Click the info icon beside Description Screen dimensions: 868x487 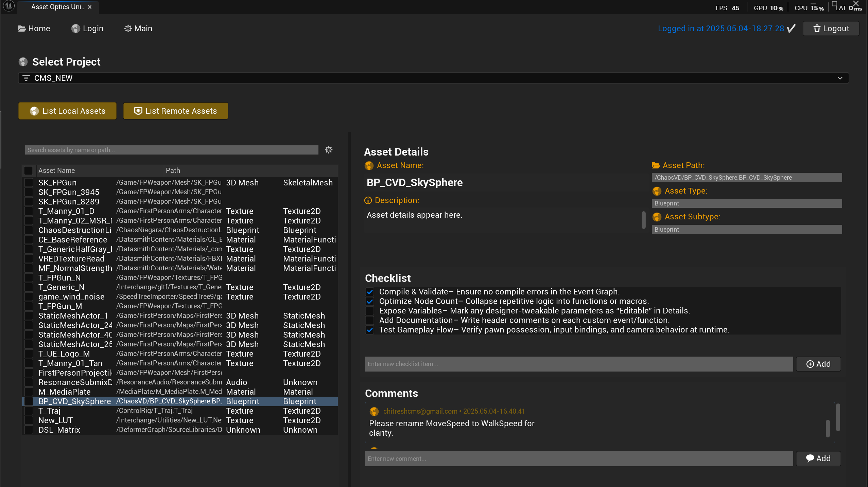[368, 200]
